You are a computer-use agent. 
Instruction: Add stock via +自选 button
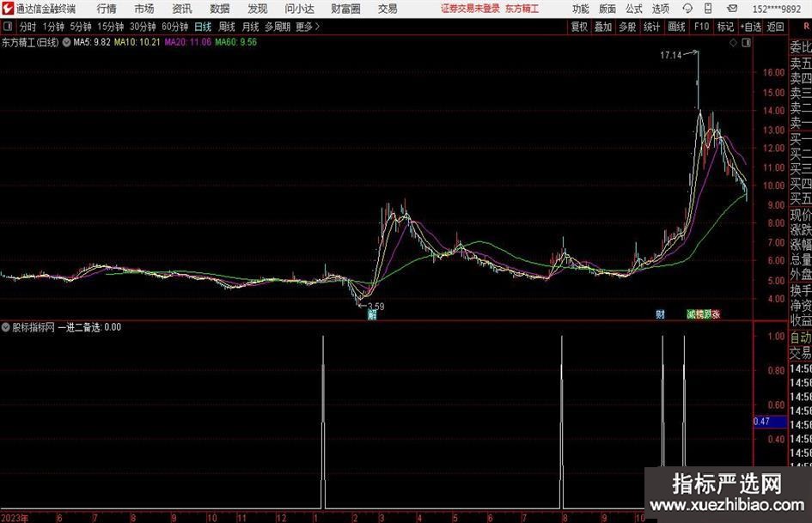click(751, 27)
